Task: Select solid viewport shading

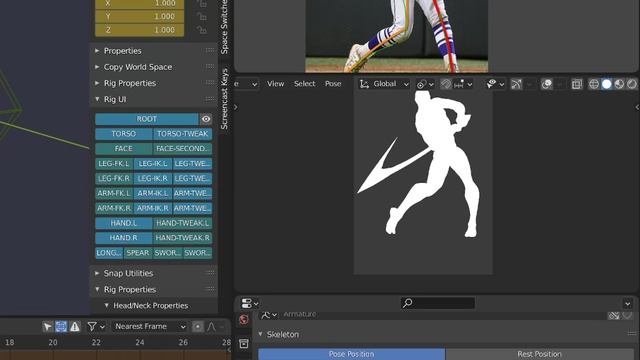Action: click(607, 84)
